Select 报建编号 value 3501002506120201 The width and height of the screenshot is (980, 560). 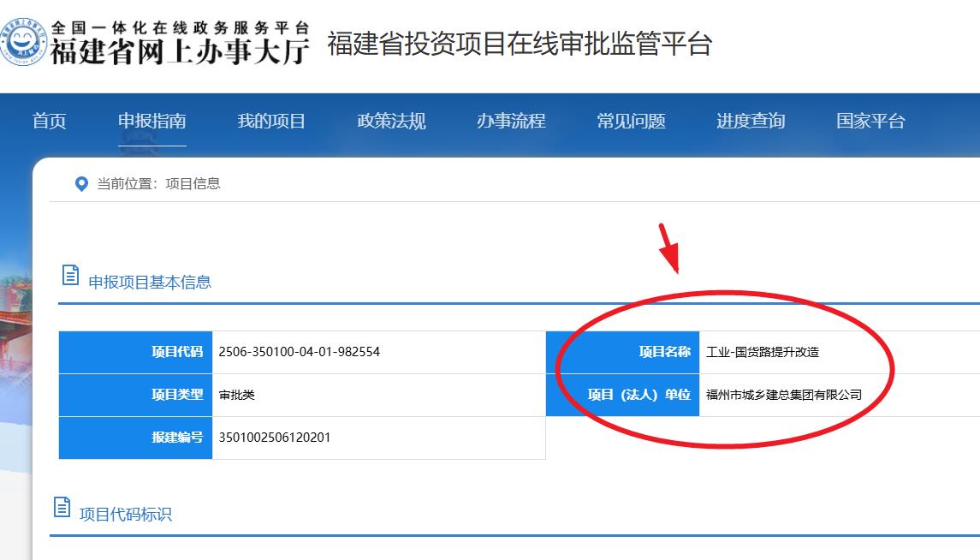pyautogui.click(x=275, y=438)
